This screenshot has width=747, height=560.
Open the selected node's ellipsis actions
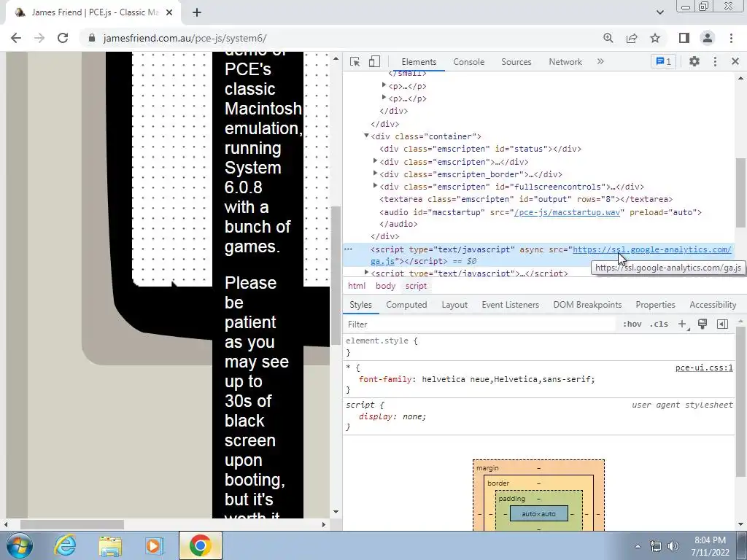point(348,249)
